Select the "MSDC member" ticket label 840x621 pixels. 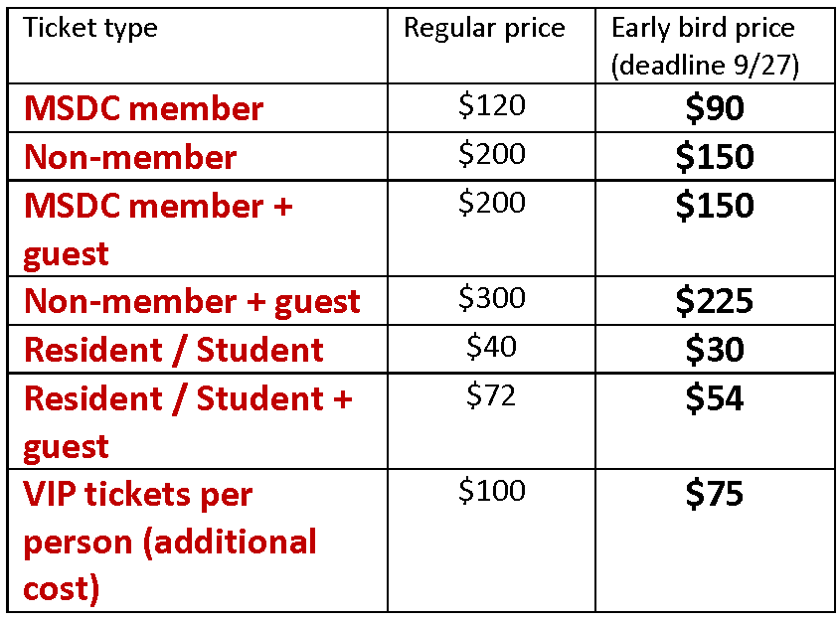(144, 108)
